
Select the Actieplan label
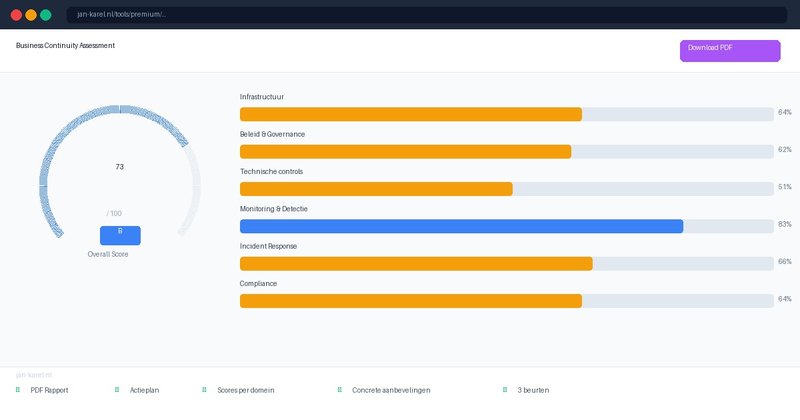click(144, 390)
